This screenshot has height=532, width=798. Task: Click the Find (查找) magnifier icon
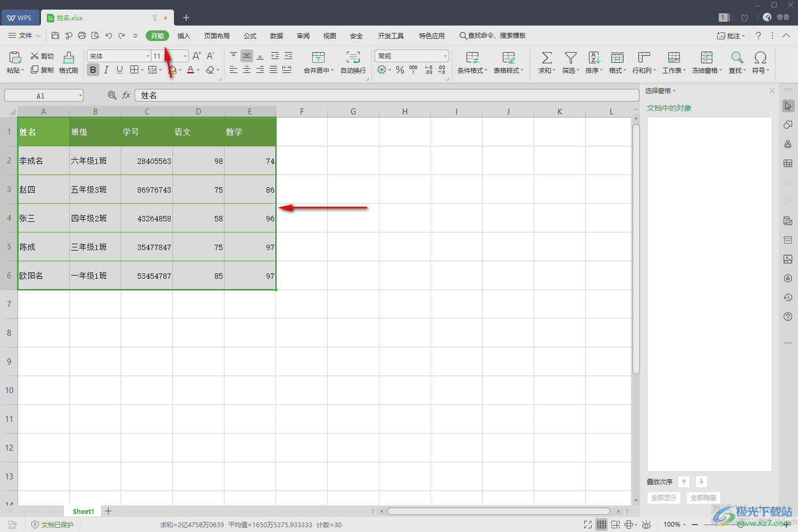[x=737, y=57]
